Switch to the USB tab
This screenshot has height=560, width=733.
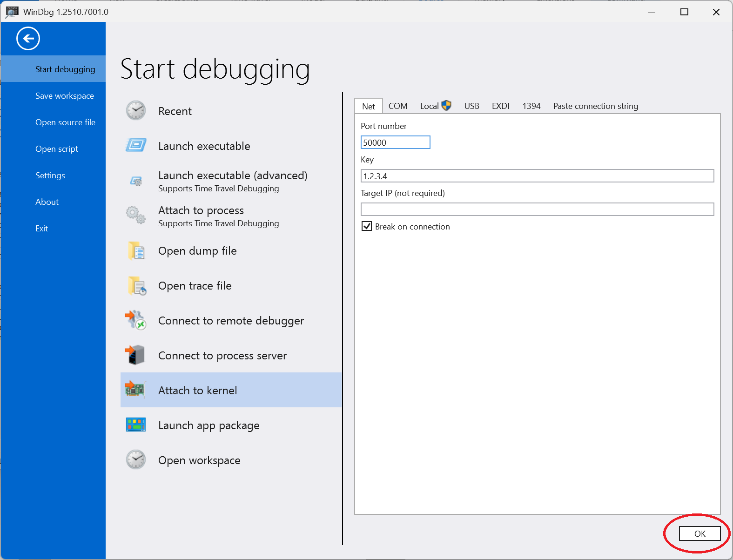pyautogui.click(x=471, y=106)
